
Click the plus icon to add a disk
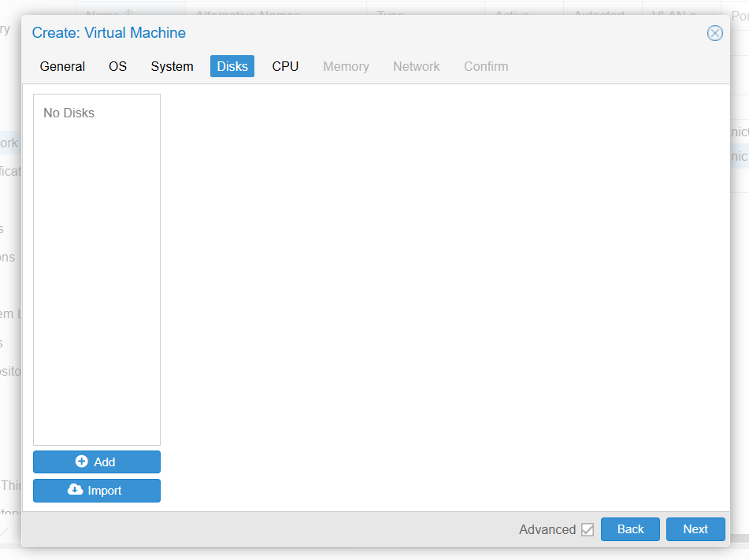coord(81,462)
